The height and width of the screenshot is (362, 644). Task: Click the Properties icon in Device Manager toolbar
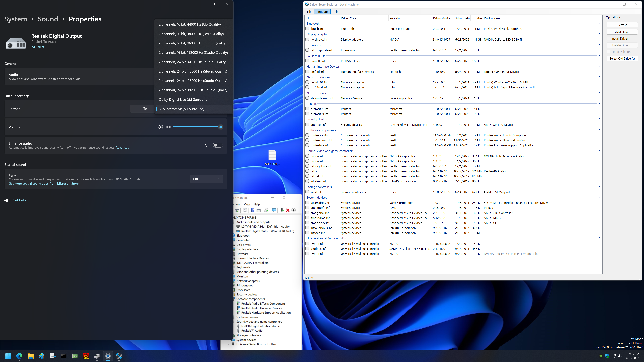click(245, 210)
